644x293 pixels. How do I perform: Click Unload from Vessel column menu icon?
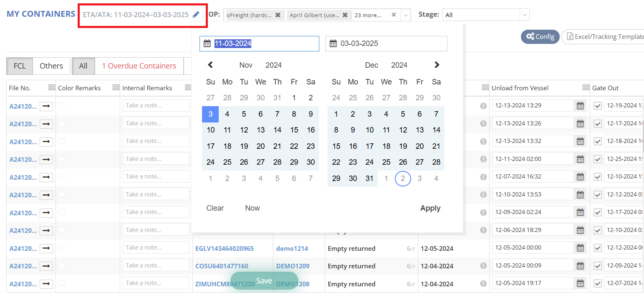[586, 88]
